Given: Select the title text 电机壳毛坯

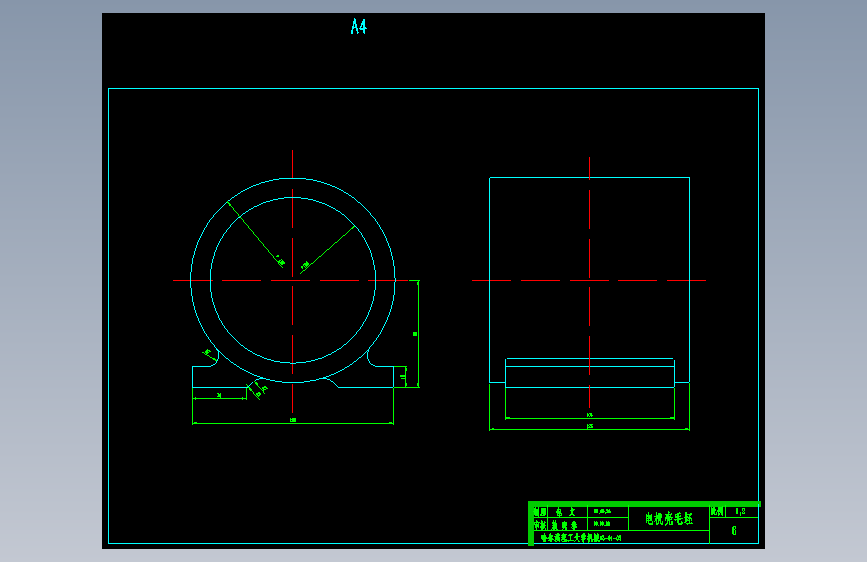Looking at the screenshot, I should 669,518.
